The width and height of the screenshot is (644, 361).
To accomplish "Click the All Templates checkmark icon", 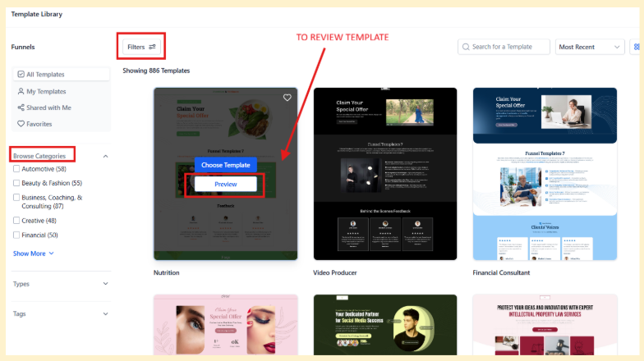I will (21, 74).
